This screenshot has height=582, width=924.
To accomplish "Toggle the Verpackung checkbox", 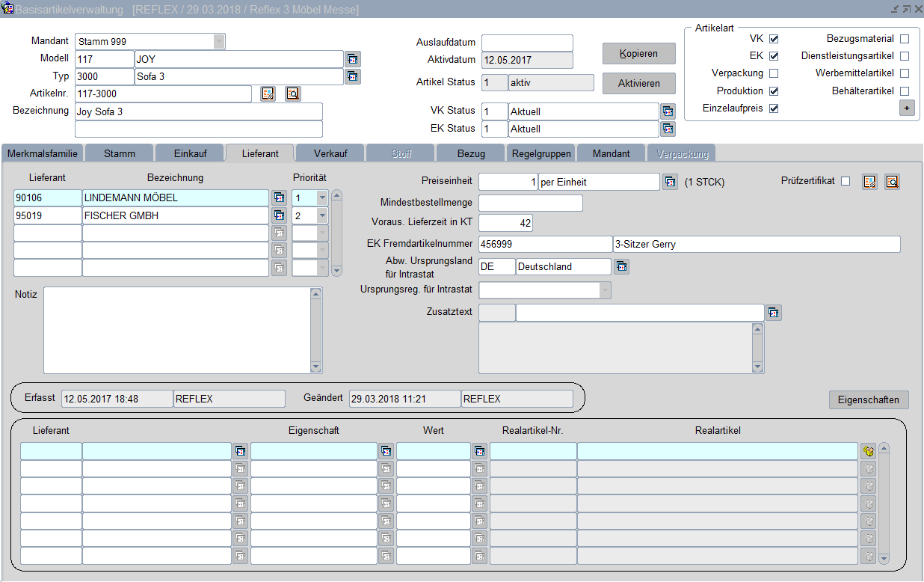I will 774,73.
